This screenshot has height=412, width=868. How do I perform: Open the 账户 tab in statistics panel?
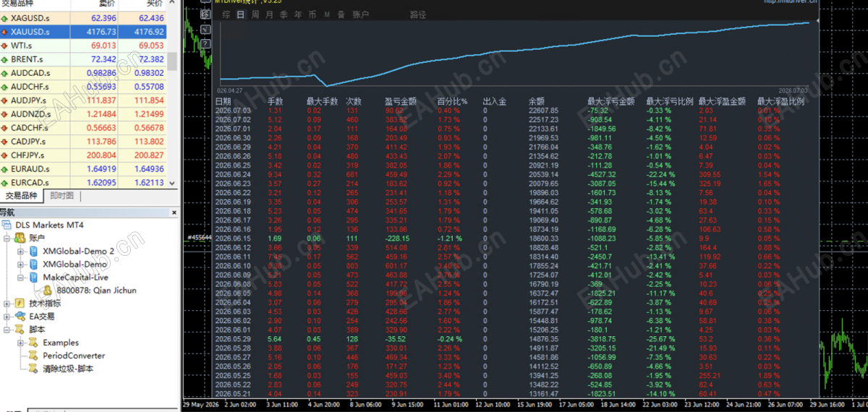(359, 14)
